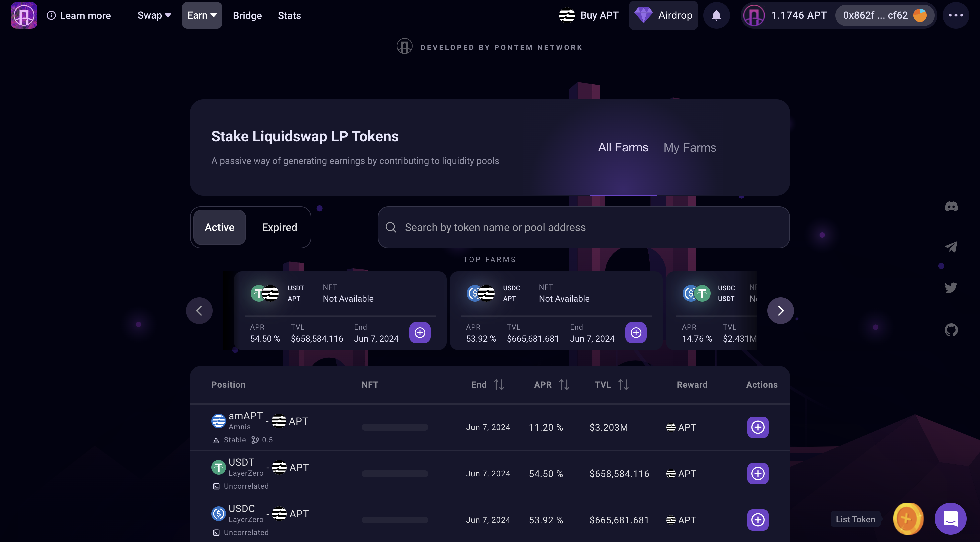The width and height of the screenshot is (980, 542).
Task: Expand the Swap dropdown menu
Action: click(154, 15)
